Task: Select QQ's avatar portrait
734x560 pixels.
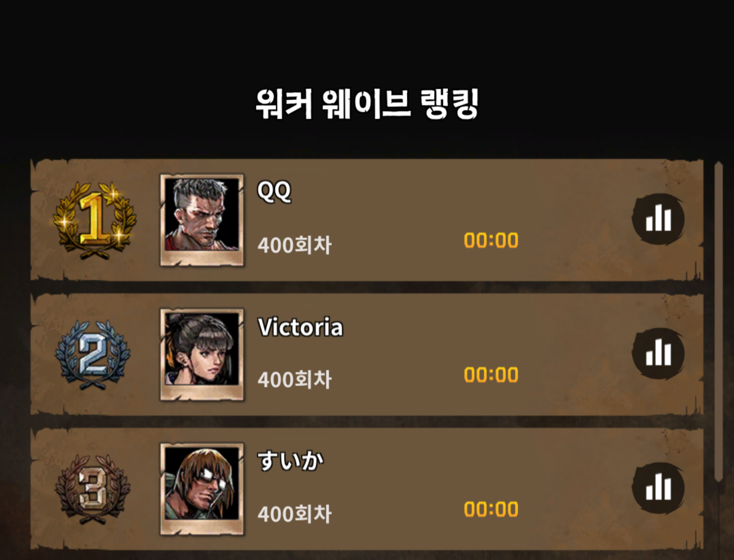Action: click(x=202, y=220)
